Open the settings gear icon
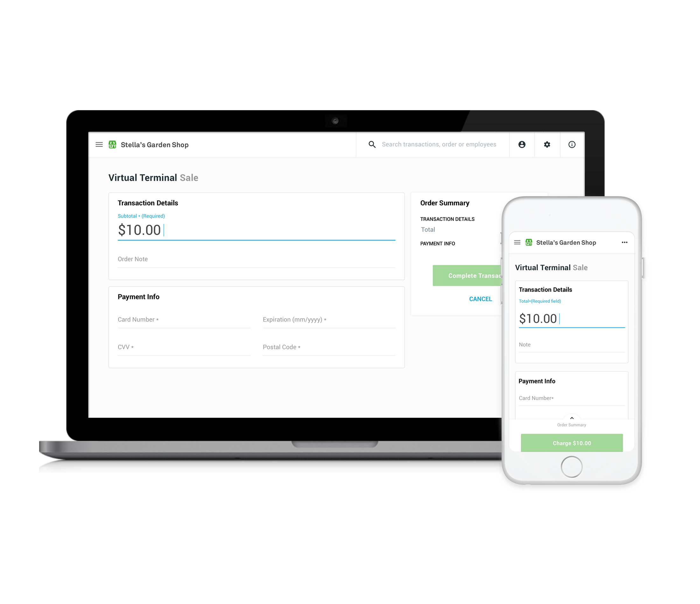 [x=546, y=144]
